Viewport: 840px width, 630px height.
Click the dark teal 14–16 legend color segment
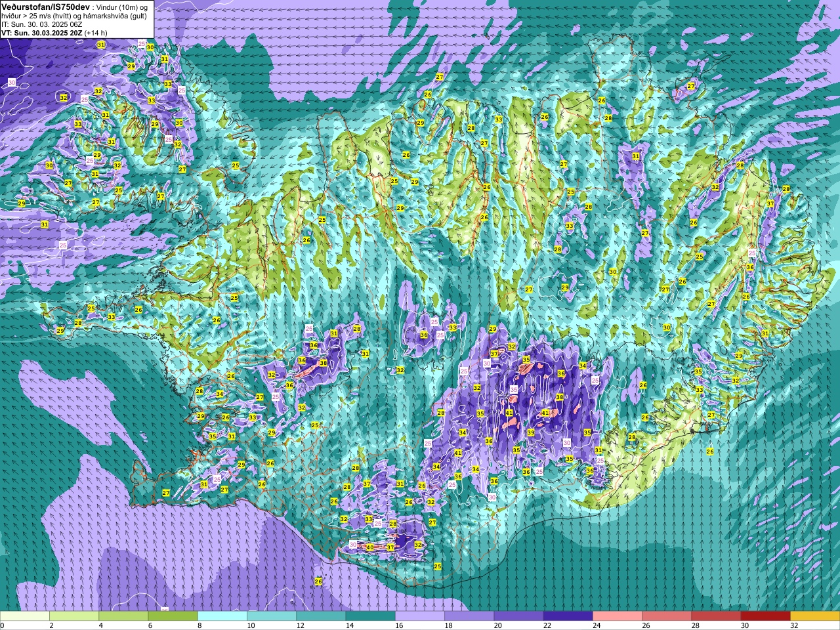pos(370,616)
